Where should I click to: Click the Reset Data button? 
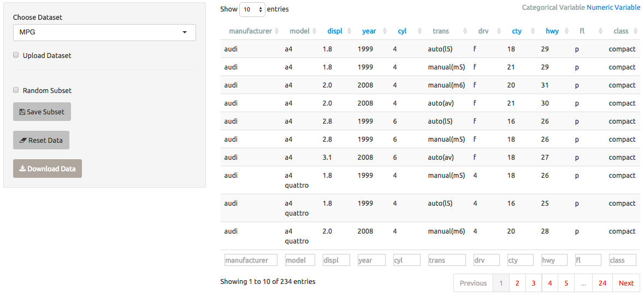(41, 140)
